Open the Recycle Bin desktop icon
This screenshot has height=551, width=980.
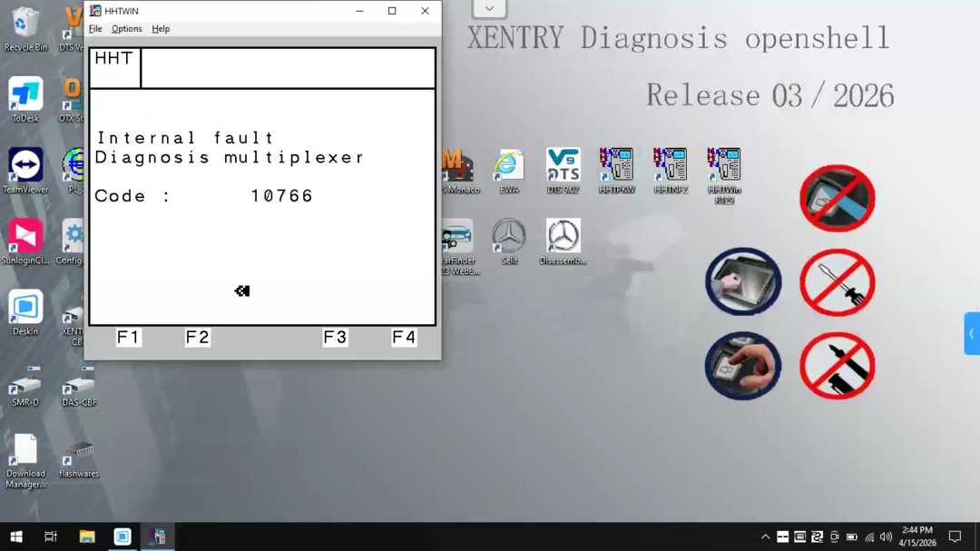pyautogui.click(x=25, y=28)
